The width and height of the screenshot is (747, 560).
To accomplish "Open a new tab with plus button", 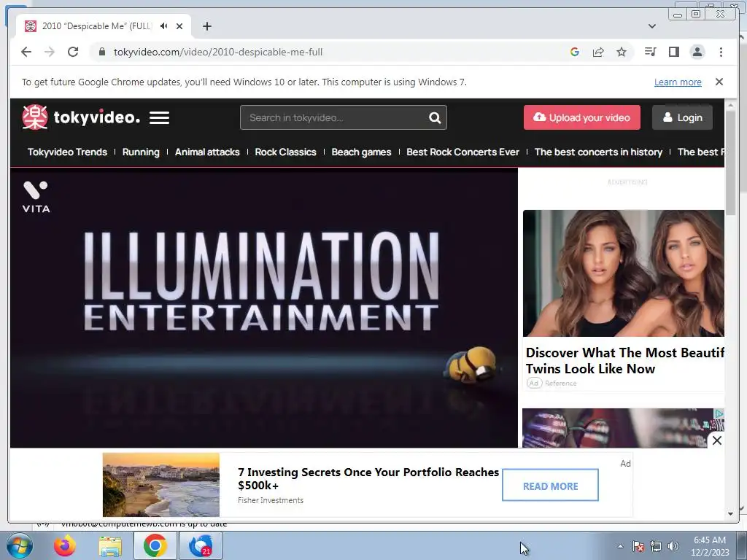I will coord(206,26).
